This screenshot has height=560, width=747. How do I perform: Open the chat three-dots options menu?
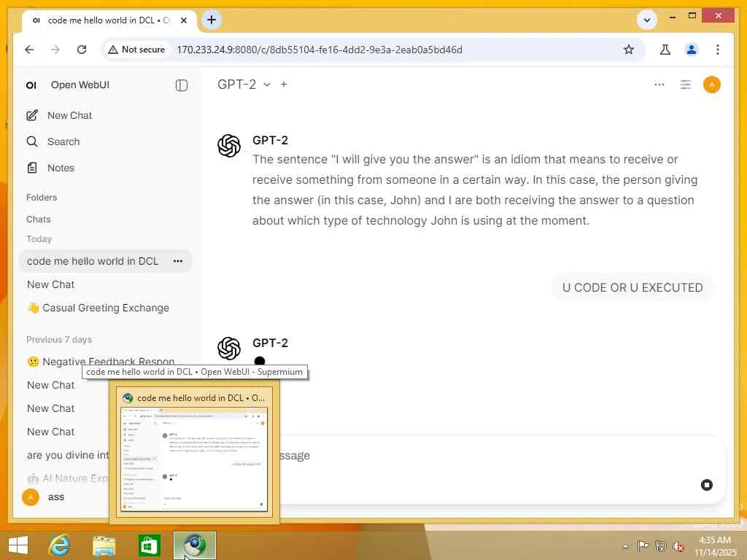(x=659, y=85)
